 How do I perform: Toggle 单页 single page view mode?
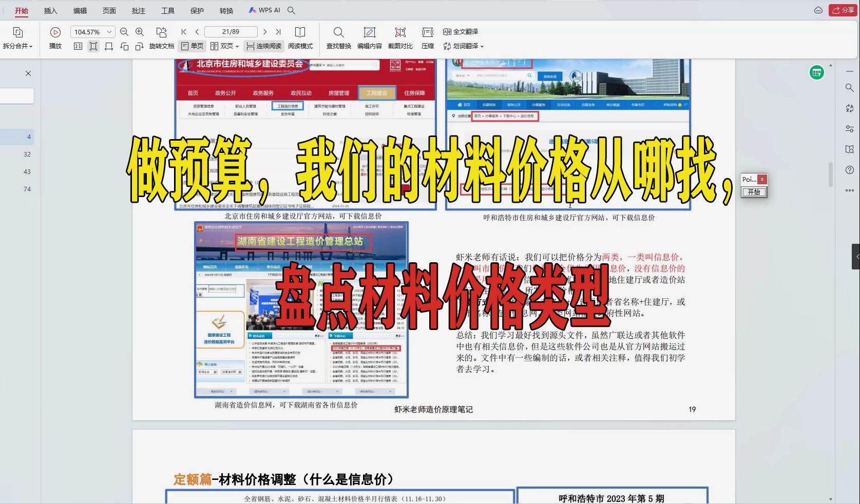(x=192, y=46)
